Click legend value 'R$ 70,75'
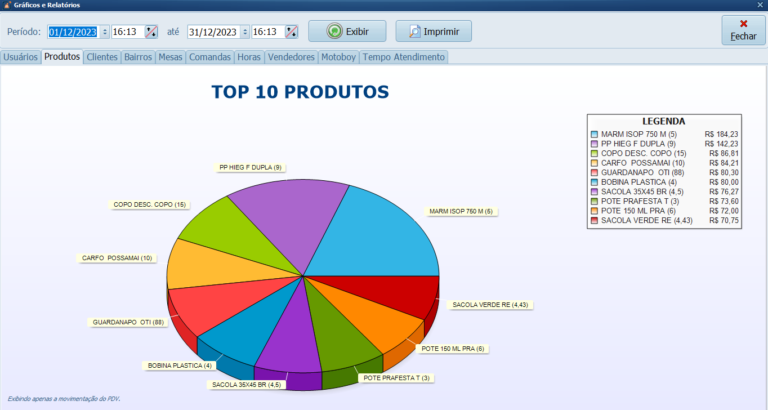The image size is (768, 410). point(723,220)
